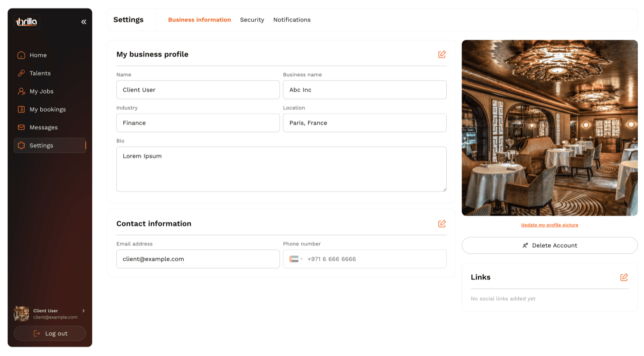Click the log out arrow icon

[x=36, y=333]
